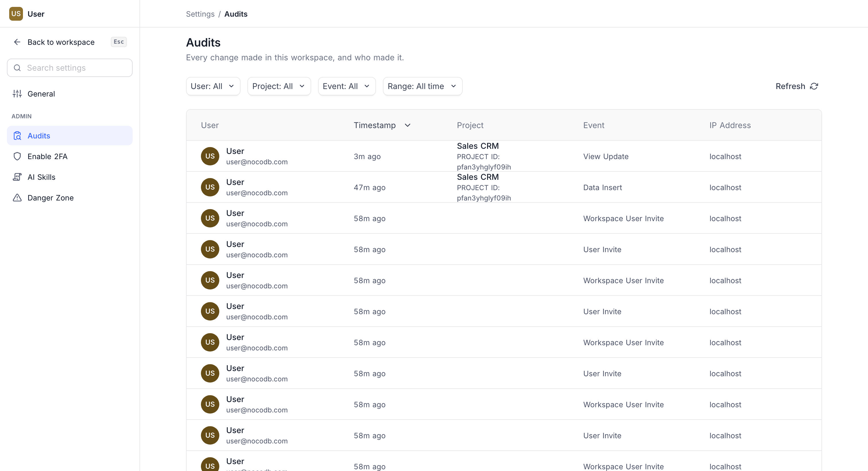Click Sales CRM in the View Update row
Viewport: 868px width, 471px height.
coord(478,146)
